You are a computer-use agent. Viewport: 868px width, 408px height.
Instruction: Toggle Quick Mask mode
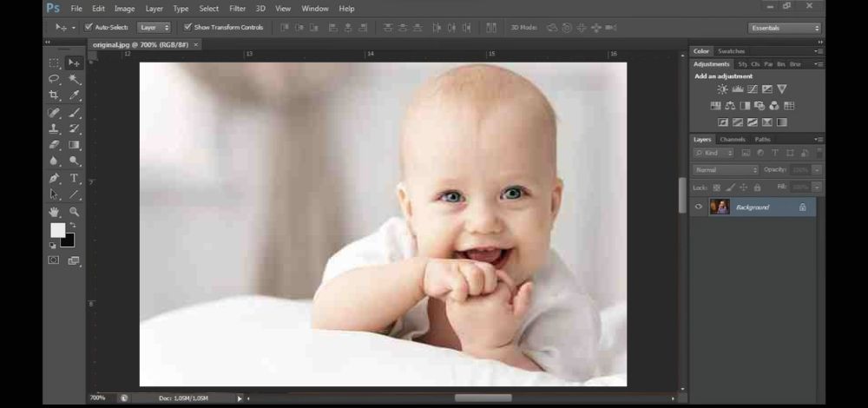[x=54, y=260]
